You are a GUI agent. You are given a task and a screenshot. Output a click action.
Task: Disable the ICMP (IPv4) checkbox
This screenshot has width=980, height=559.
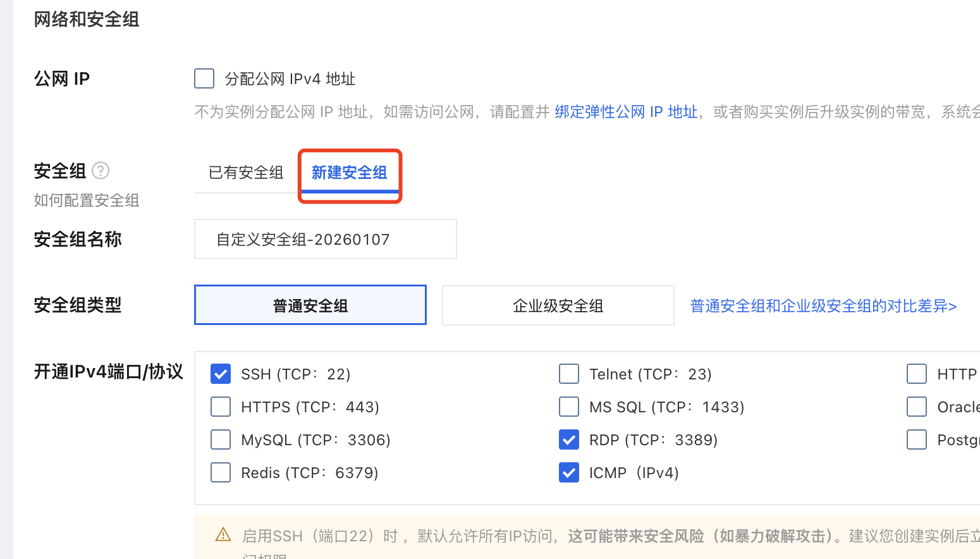[x=568, y=472]
